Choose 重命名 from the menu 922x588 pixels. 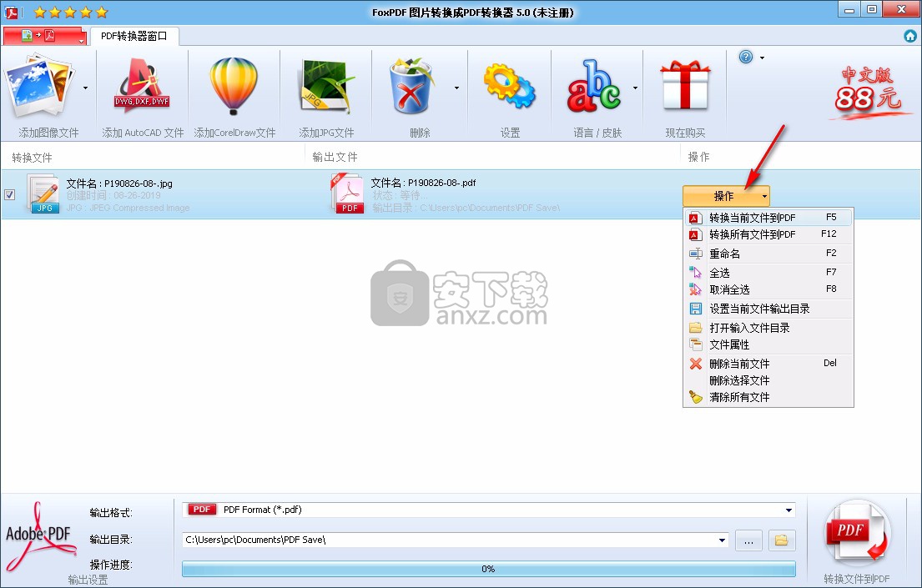click(x=768, y=254)
